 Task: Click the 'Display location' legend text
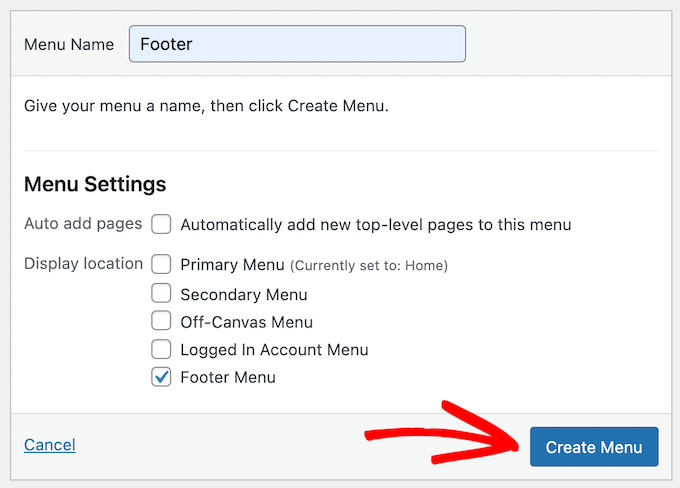tap(84, 264)
